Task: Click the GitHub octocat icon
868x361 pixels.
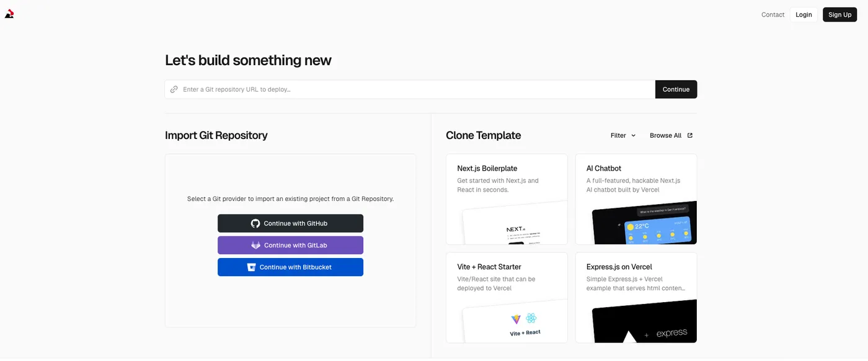Action: pyautogui.click(x=255, y=223)
